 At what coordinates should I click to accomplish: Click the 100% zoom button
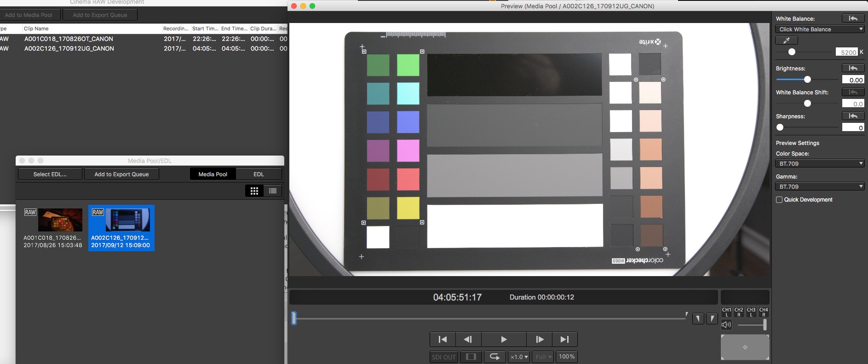tap(567, 357)
